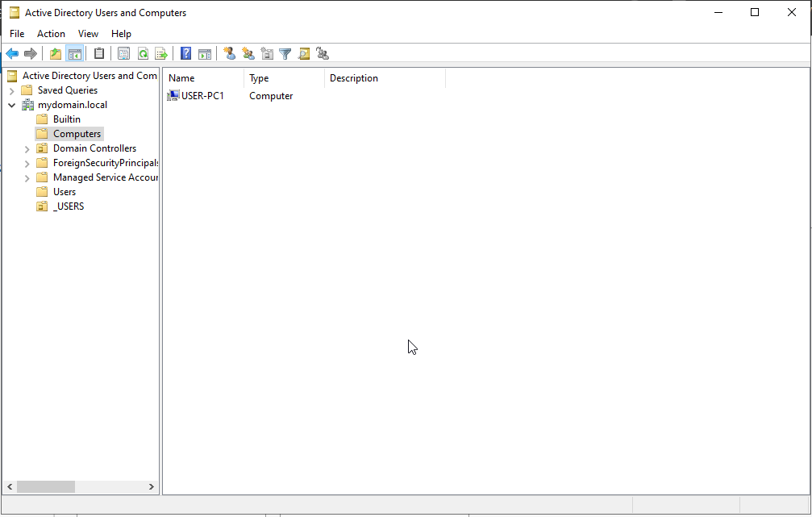
Task: Sort by the Description column header
Action: 385,78
